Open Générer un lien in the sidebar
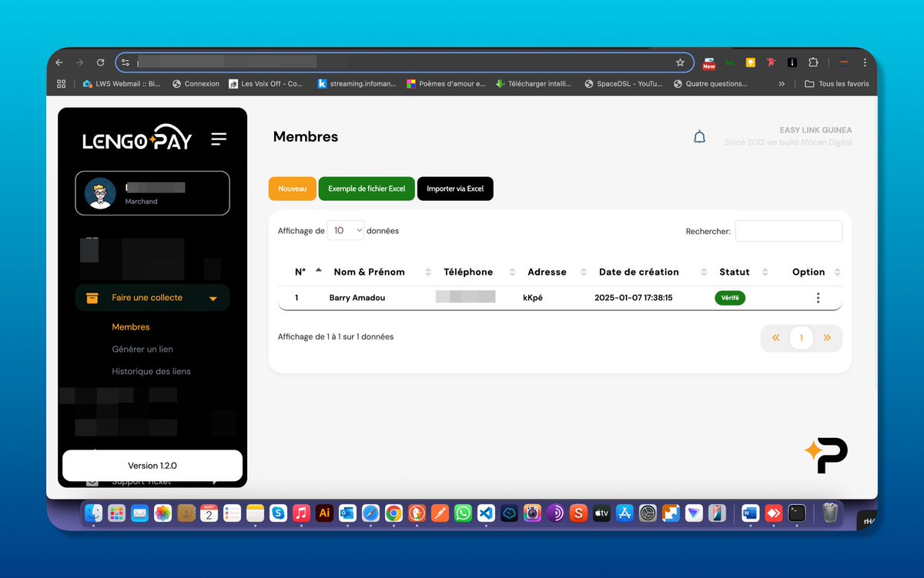Screen dimensions: 924x578 (142, 349)
